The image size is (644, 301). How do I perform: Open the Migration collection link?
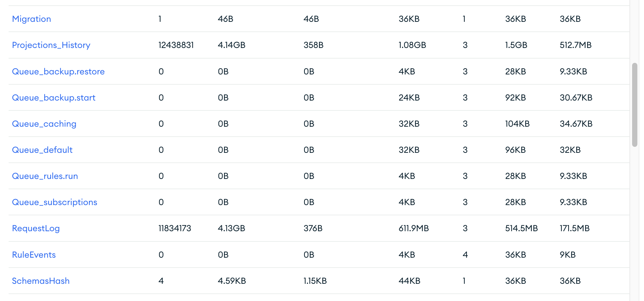(x=31, y=19)
